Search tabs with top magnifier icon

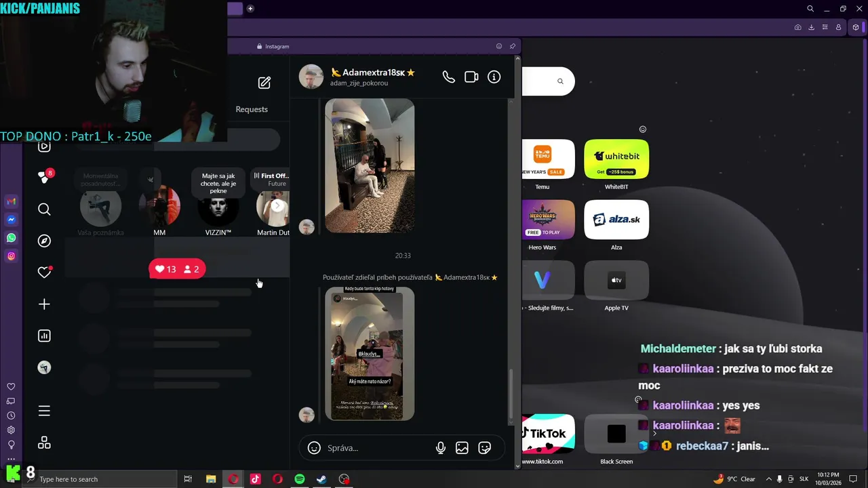click(x=810, y=9)
